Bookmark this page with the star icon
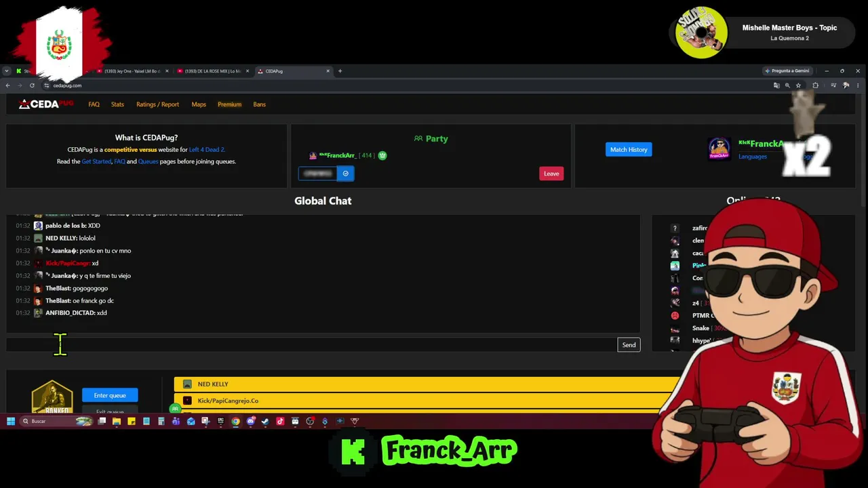 pos(798,85)
